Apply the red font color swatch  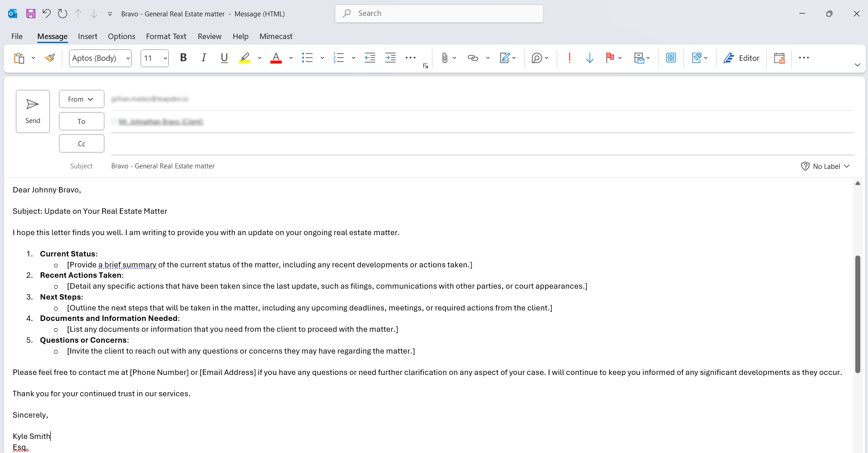point(276,58)
